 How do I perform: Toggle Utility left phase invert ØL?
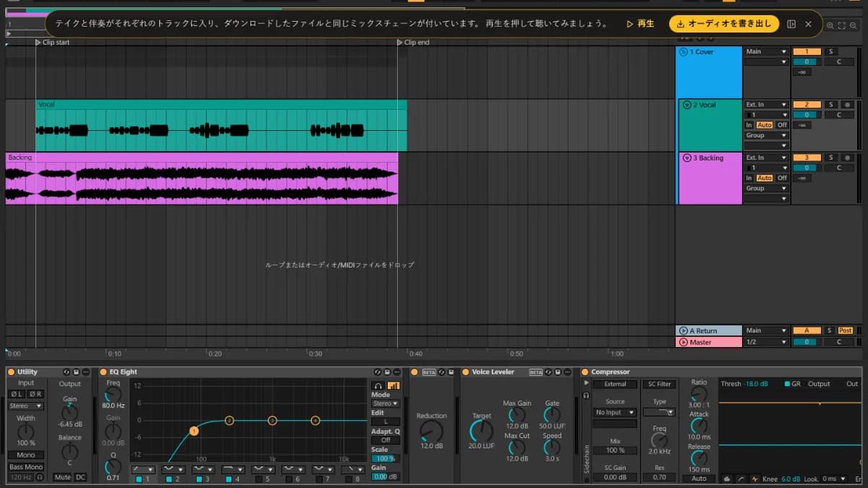tap(16, 394)
